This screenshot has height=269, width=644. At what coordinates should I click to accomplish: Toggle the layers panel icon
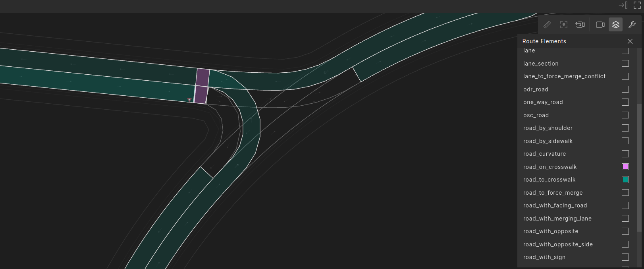pyautogui.click(x=615, y=25)
